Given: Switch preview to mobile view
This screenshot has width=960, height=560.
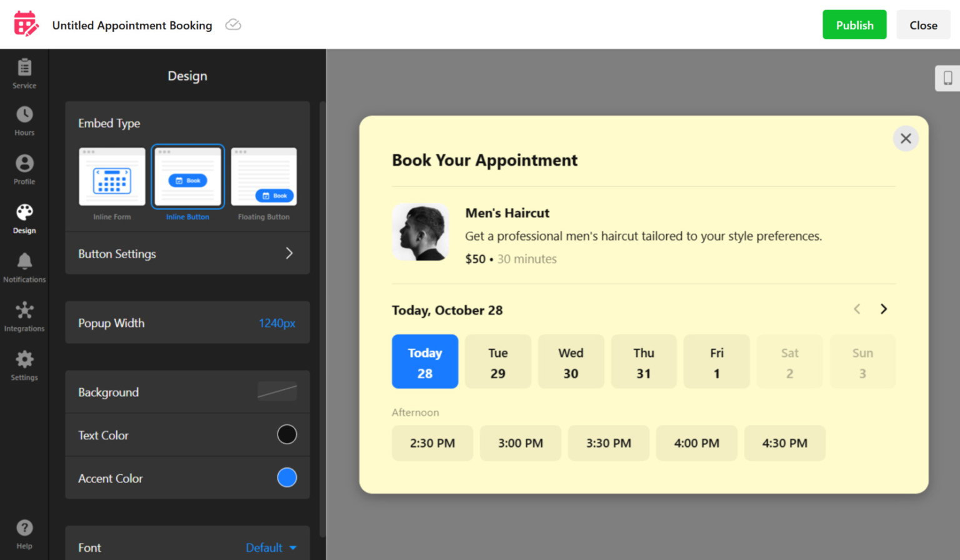Looking at the screenshot, I should (947, 78).
